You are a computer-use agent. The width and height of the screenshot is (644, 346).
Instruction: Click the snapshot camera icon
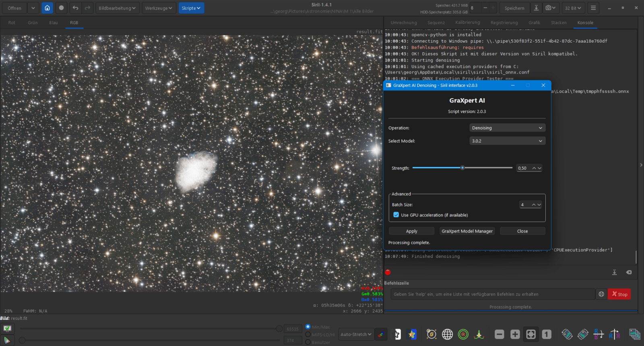coord(548,8)
